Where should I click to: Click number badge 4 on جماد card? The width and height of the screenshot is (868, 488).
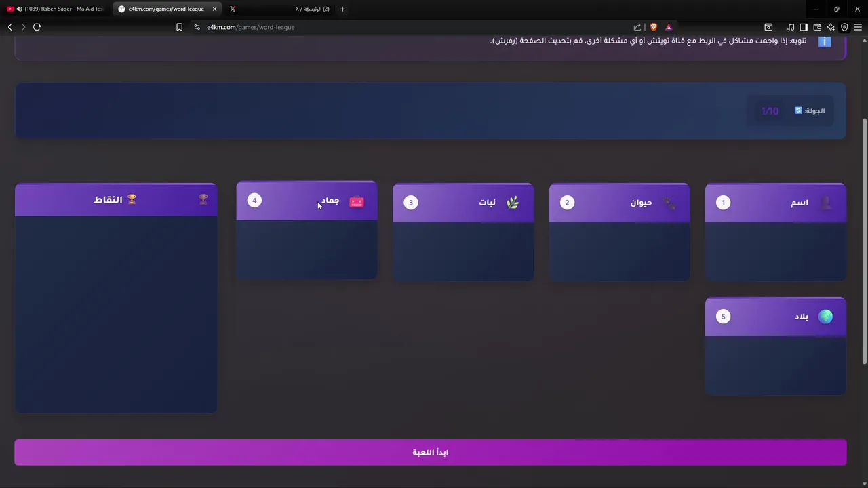254,201
